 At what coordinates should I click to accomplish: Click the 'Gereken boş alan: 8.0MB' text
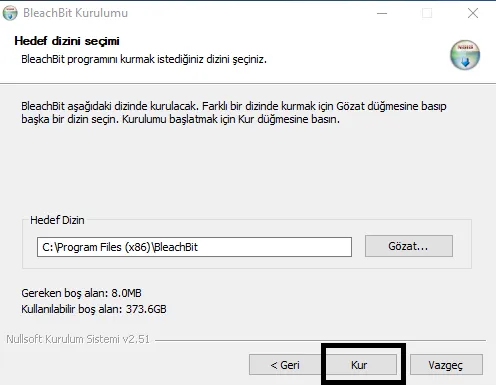(x=81, y=293)
